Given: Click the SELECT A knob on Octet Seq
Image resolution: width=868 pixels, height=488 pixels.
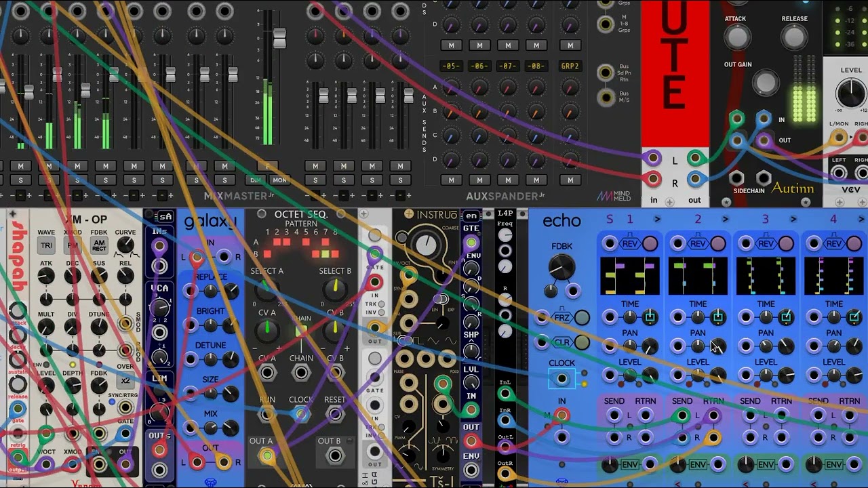Looking at the screenshot, I should (x=267, y=290).
